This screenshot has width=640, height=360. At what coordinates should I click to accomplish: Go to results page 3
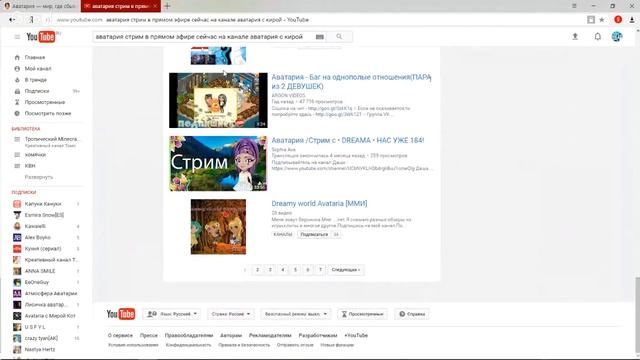pos(270,270)
